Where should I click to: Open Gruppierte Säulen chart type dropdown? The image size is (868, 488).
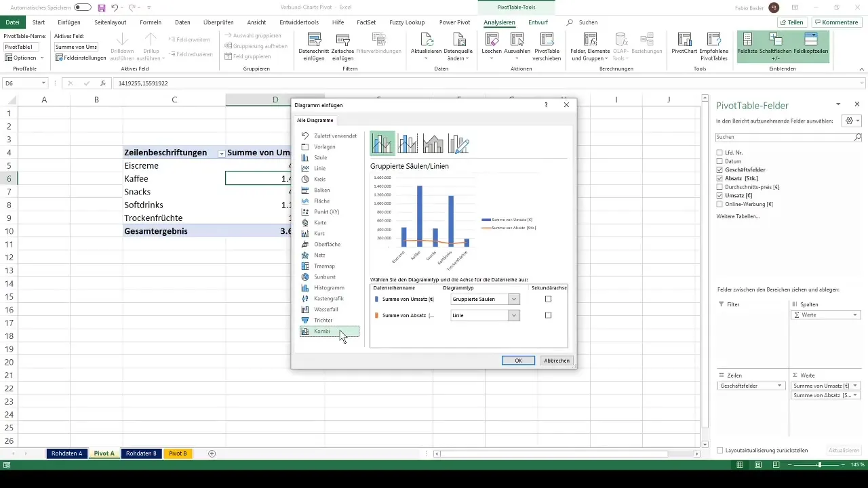pos(514,299)
